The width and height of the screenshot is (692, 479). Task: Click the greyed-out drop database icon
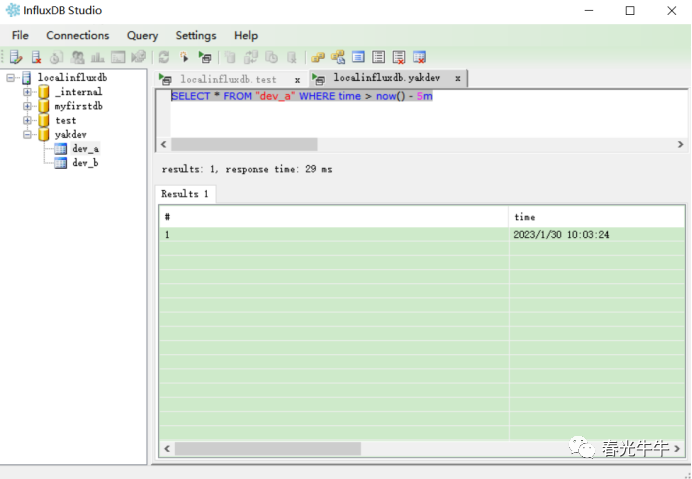(x=292, y=57)
